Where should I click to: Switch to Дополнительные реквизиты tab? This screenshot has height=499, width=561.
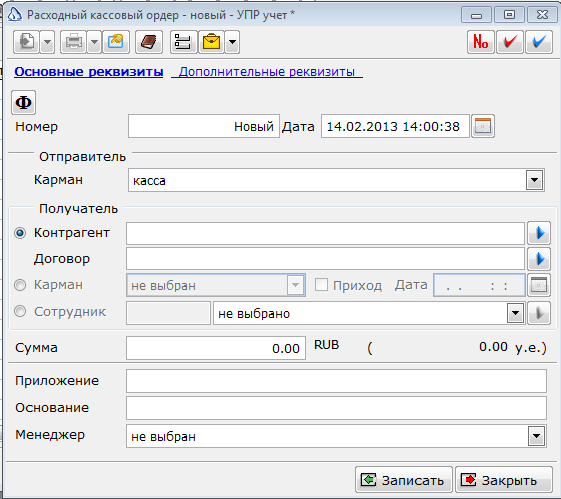tap(267, 72)
